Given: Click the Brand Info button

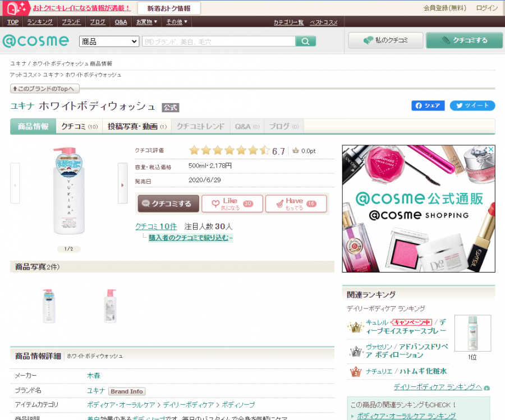Looking at the screenshot, I should click(x=127, y=391).
